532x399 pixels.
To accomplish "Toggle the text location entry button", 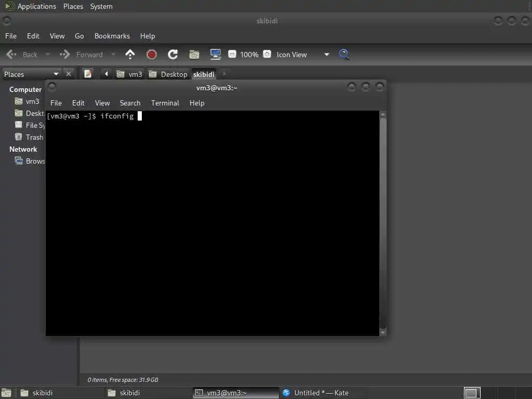I will [87, 74].
